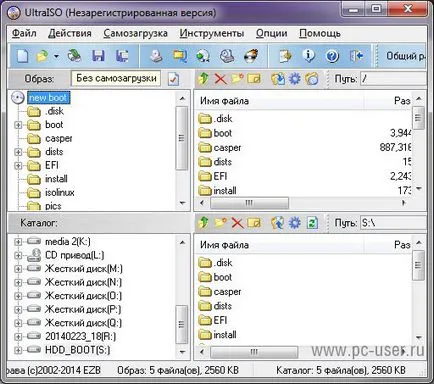
Task: Open the Инструменты menu
Action: coord(212,33)
